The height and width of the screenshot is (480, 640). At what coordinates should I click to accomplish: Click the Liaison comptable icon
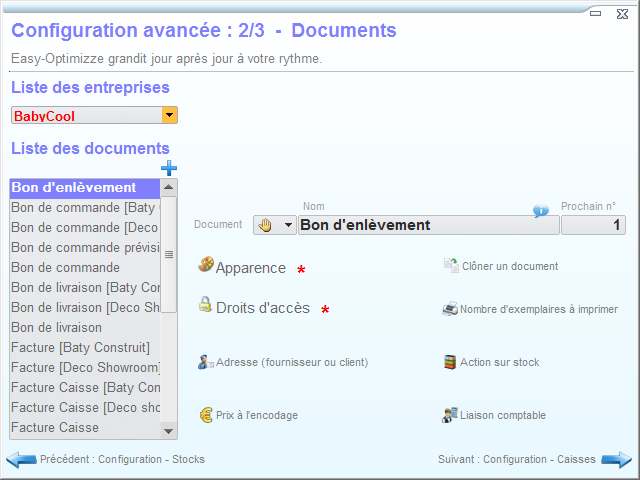450,413
